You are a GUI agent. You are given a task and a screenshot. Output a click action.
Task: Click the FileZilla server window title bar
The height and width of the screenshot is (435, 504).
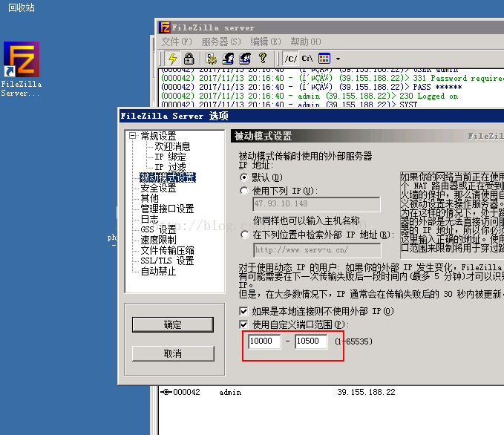(x=331, y=27)
